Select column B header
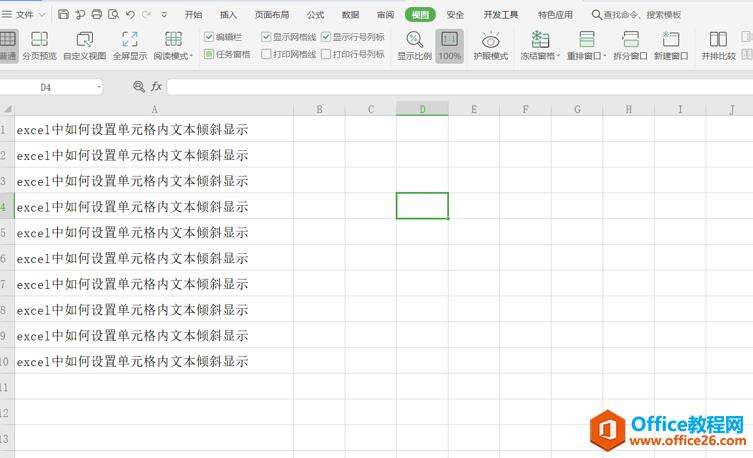Viewport: 753px width, 458px height. point(319,109)
